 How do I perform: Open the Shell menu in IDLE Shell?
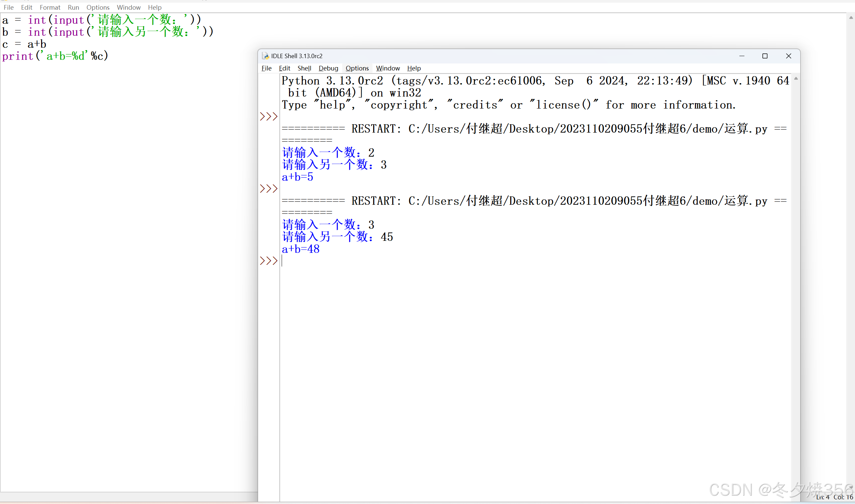(x=304, y=68)
